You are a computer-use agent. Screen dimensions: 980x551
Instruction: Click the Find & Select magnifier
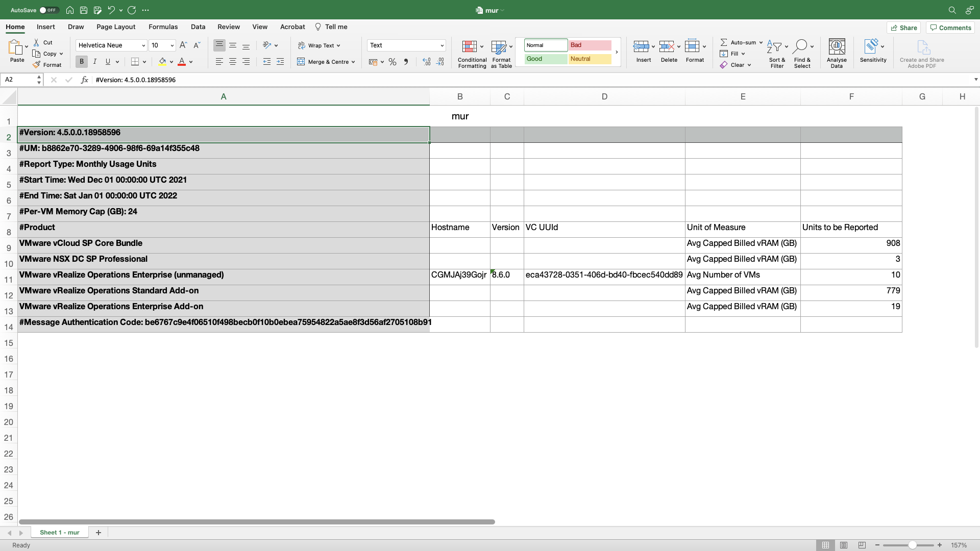(x=800, y=47)
